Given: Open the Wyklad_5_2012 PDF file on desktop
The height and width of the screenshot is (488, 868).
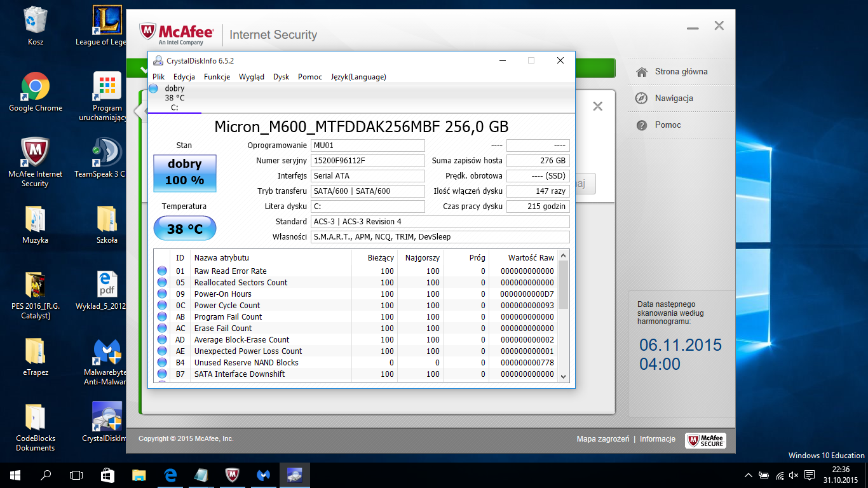Looking at the screenshot, I should point(102,290).
